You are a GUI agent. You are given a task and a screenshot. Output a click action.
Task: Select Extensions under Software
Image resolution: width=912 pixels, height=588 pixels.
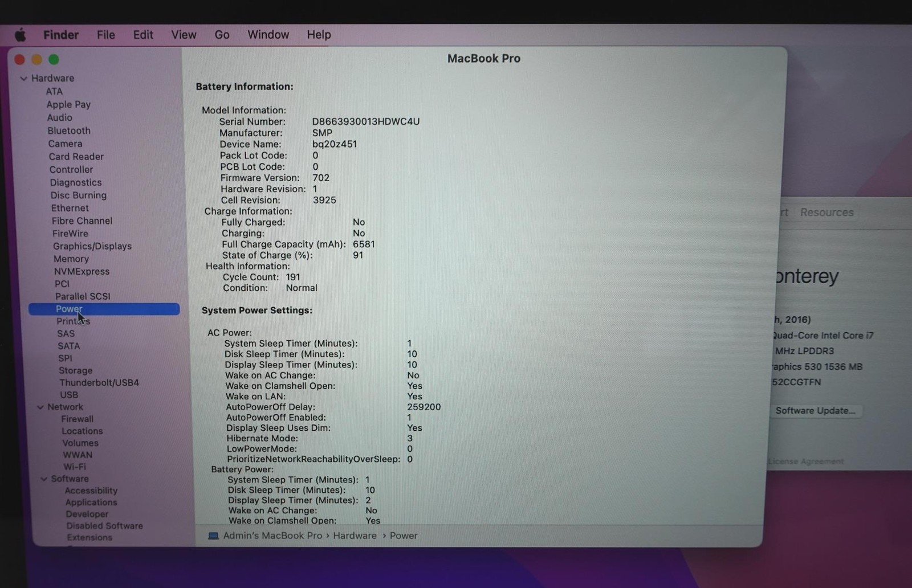89,538
